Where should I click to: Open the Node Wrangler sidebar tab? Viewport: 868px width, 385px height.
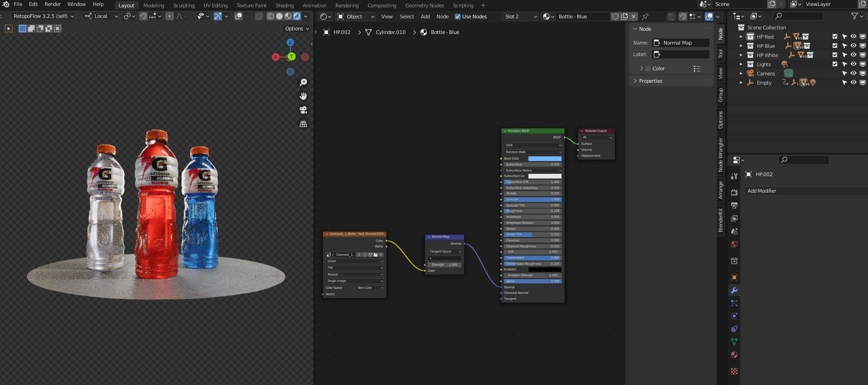coord(720,155)
